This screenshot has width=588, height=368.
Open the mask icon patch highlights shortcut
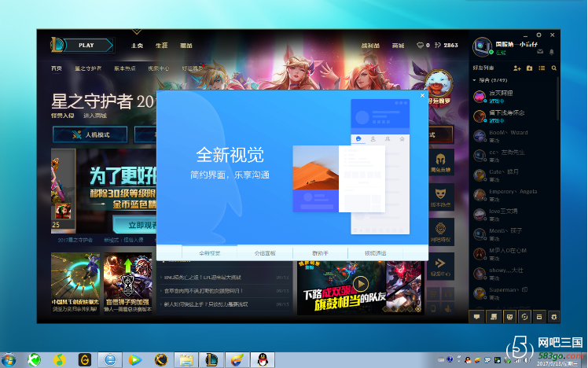(441, 197)
